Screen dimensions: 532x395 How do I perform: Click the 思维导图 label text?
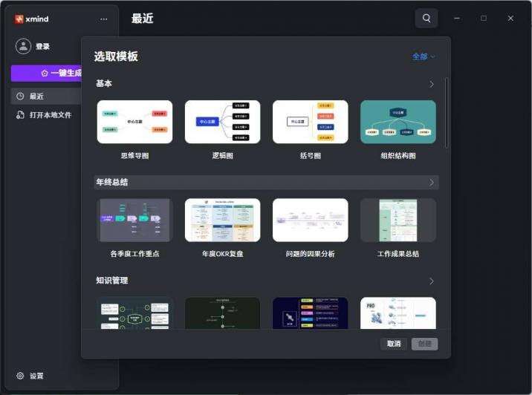(x=134, y=156)
